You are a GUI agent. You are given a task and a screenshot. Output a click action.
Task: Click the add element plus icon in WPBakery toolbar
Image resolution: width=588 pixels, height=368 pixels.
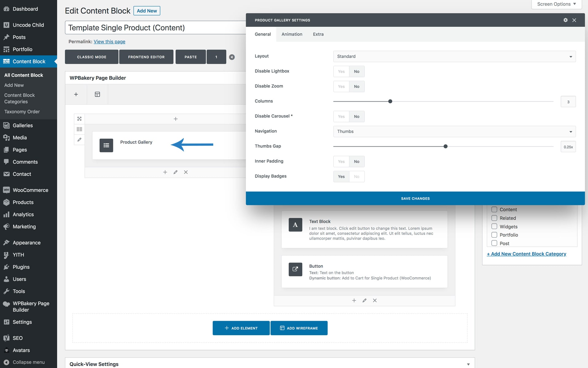coord(76,94)
